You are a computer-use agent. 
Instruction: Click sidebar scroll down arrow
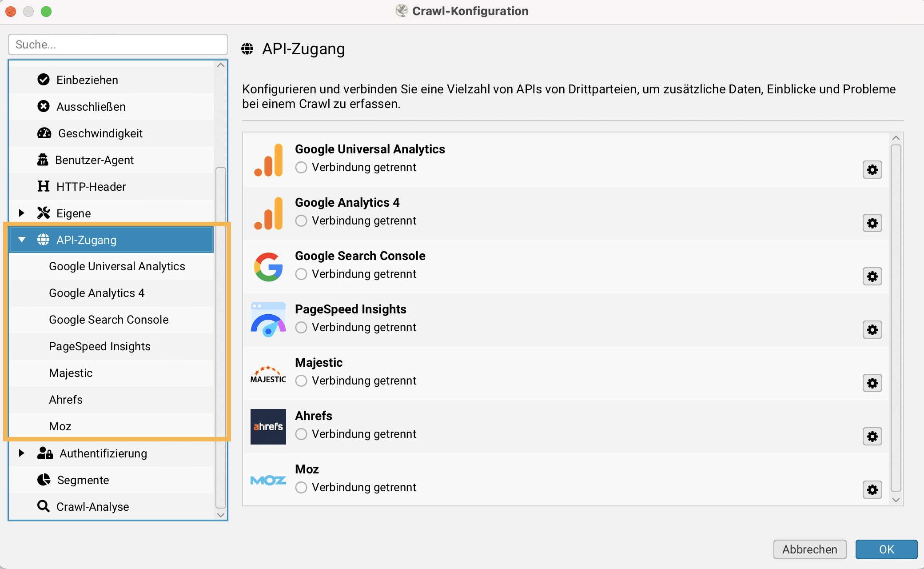221,515
